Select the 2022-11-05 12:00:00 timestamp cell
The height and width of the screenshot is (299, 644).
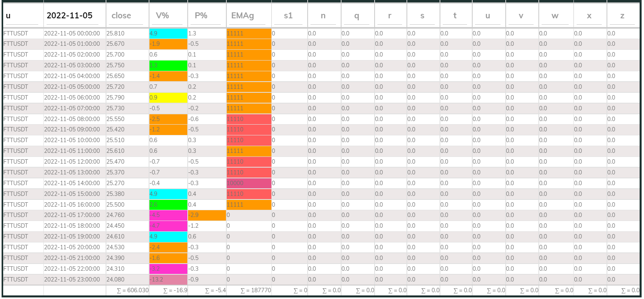pyautogui.click(x=72, y=162)
